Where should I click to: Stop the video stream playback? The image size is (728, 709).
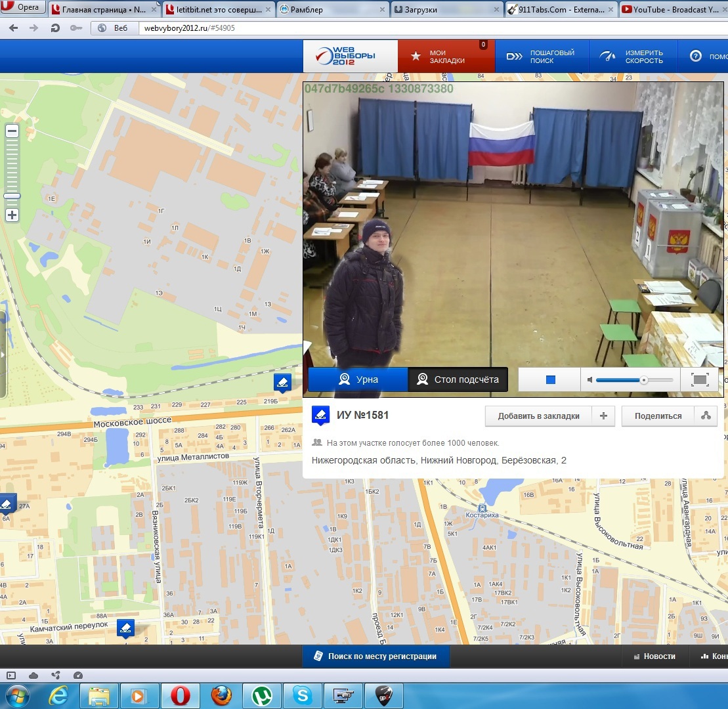(x=551, y=380)
